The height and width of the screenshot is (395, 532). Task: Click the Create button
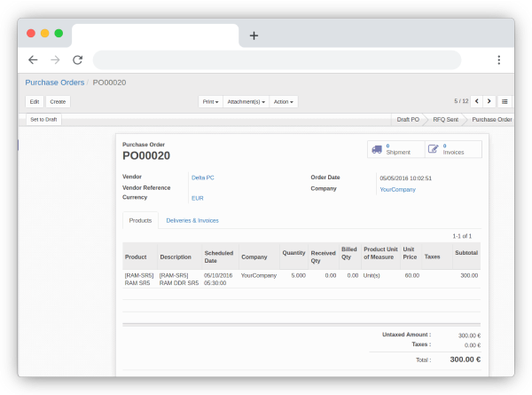pos(58,101)
